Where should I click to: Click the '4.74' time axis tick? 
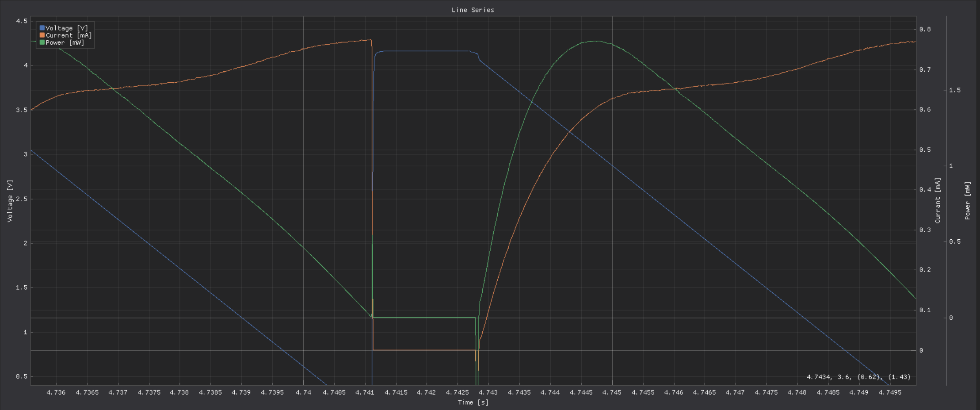pyautogui.click(x=303, y=392)
